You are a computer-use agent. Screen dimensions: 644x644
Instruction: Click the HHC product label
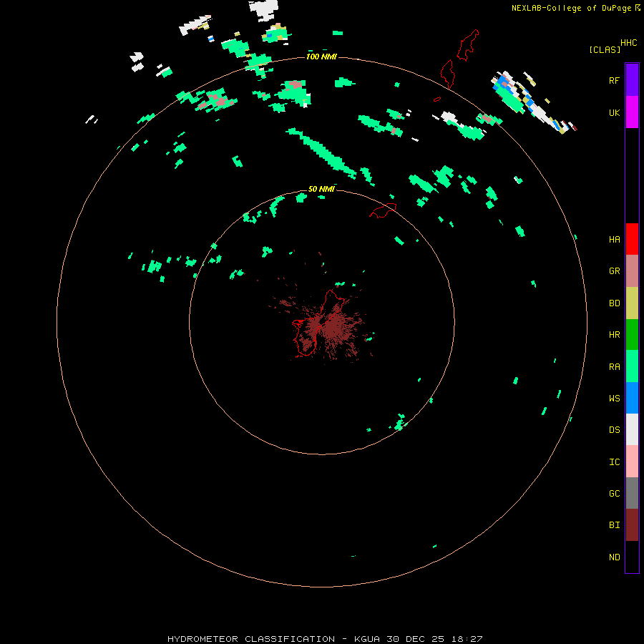click(x=628, y=43)
